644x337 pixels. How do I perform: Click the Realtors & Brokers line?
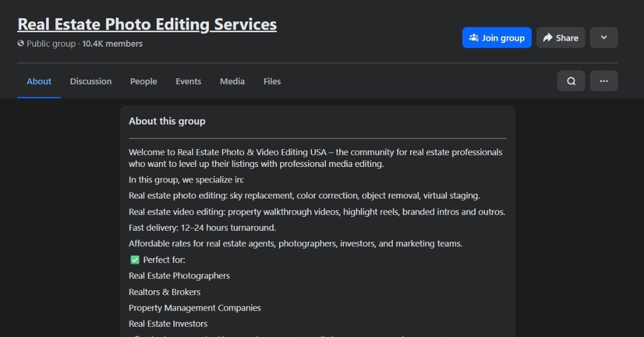tap(164, 292)
